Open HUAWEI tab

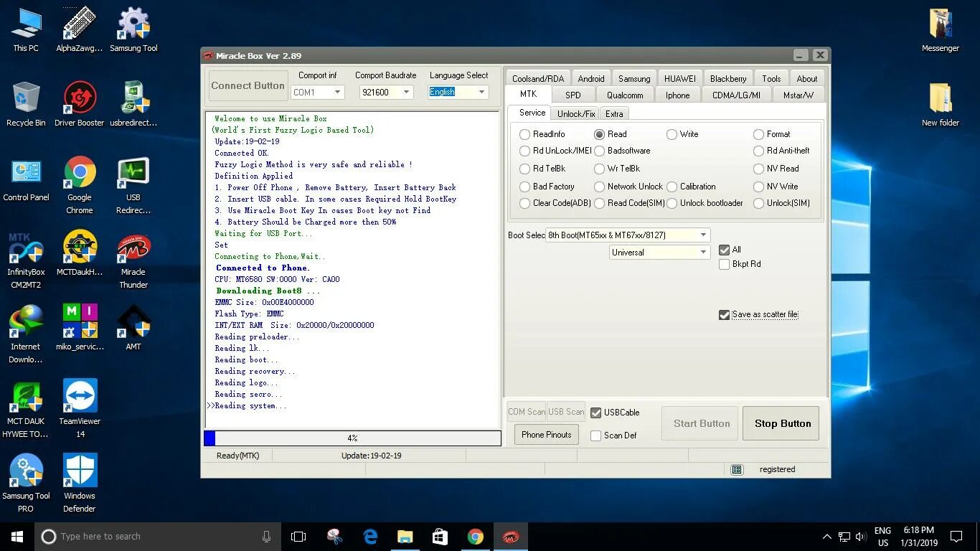679,78
